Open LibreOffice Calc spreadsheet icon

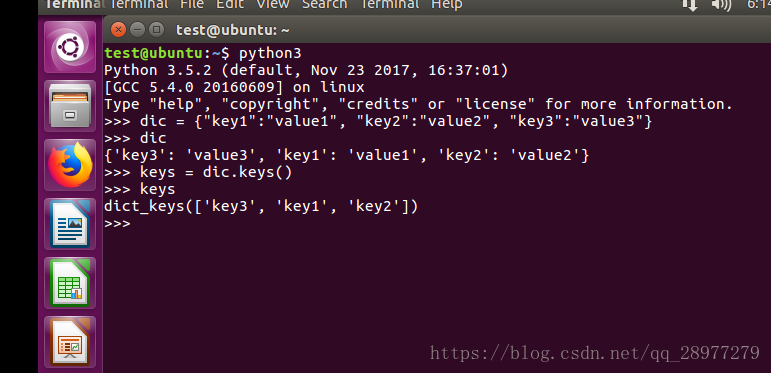pos(70,283)
